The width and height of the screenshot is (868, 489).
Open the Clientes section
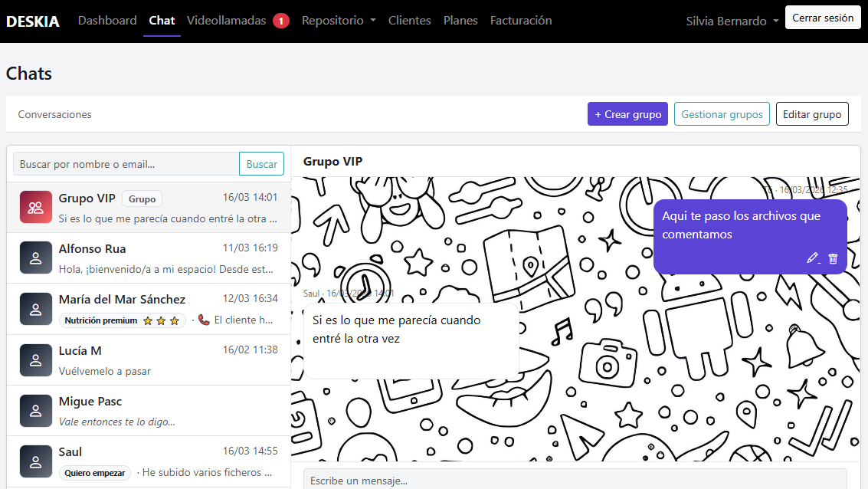(409, 21)
